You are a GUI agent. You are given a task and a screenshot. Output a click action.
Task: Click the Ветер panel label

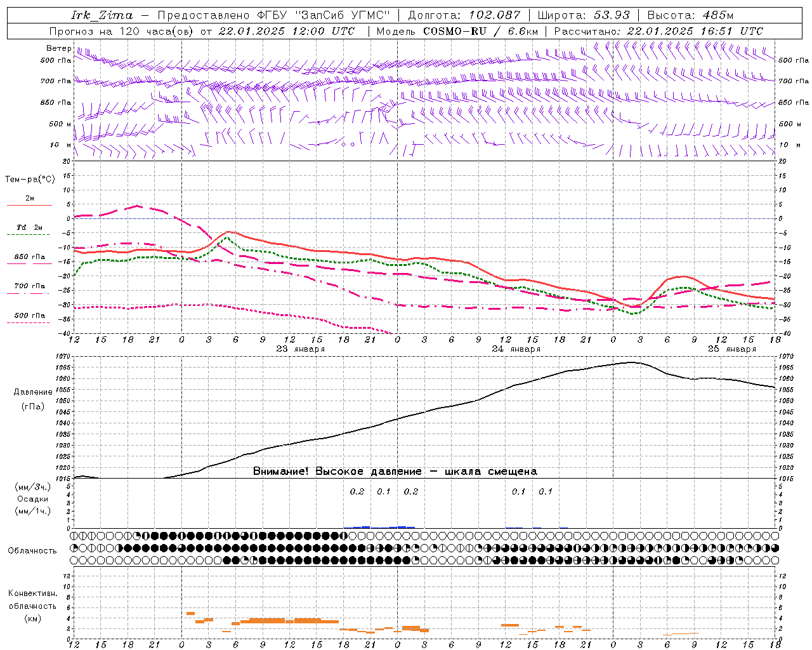click(x=59, y=48)
